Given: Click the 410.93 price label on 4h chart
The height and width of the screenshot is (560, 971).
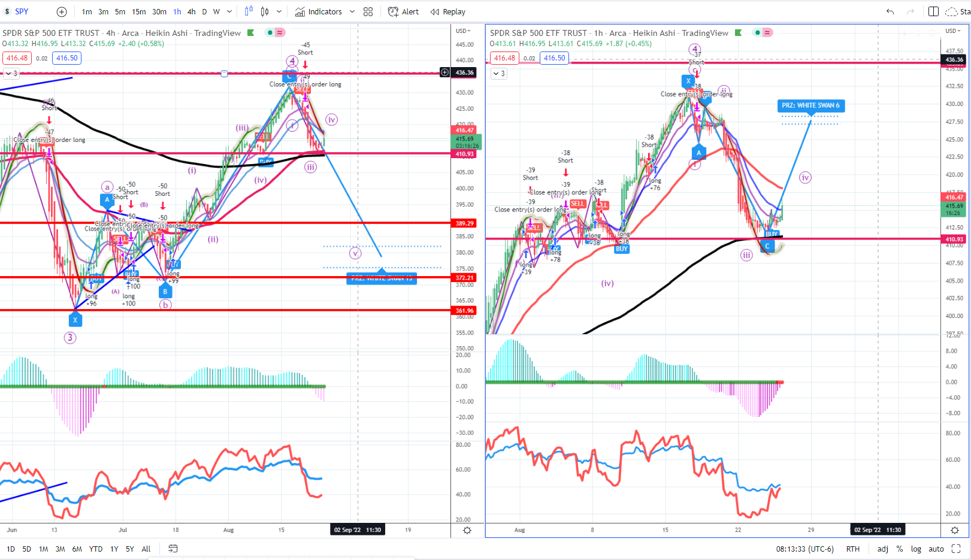Looking at the screenshot, I should tap(465, 154).
